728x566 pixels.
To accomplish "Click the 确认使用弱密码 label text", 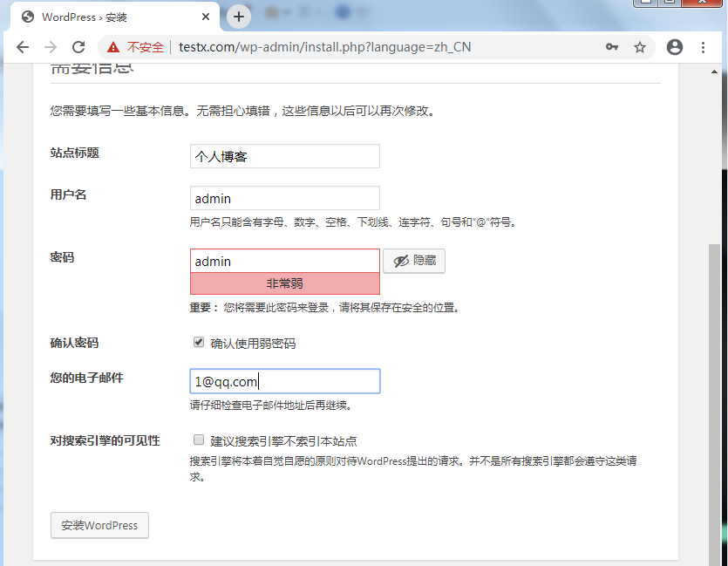I will [253, 344].
